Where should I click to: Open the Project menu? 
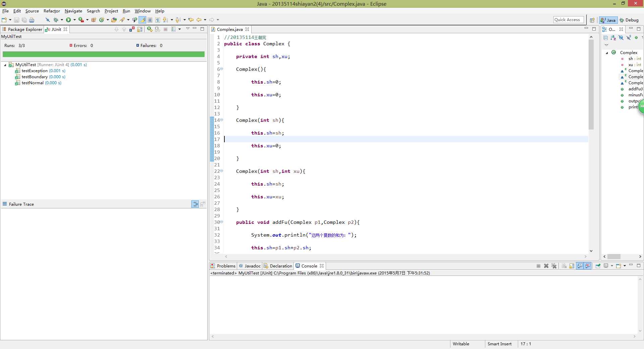pos(111,11)
